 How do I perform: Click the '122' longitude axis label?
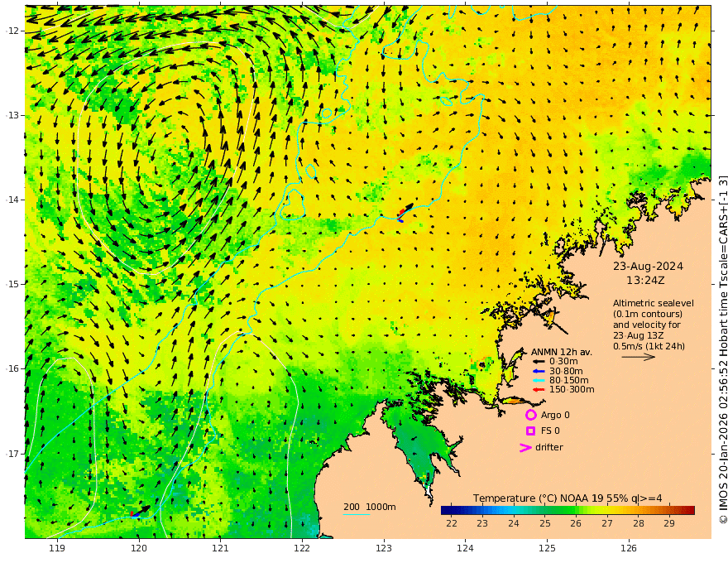coord(302,549)
